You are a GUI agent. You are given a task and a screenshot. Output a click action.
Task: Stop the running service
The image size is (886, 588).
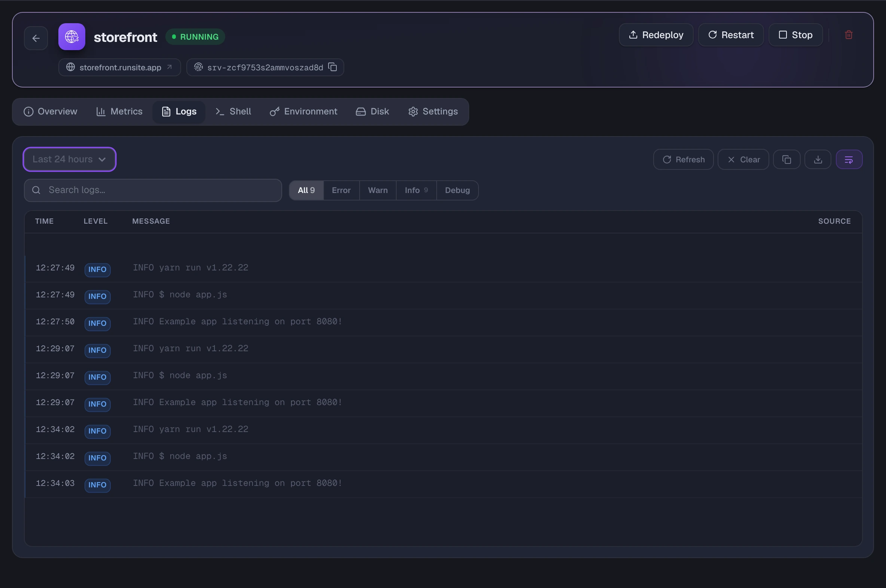(x=795, y=35)
